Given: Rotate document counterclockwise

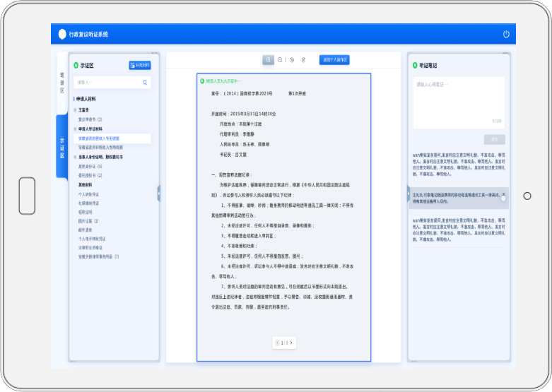Looking at the screenshot, I should [x=292, y=60].
